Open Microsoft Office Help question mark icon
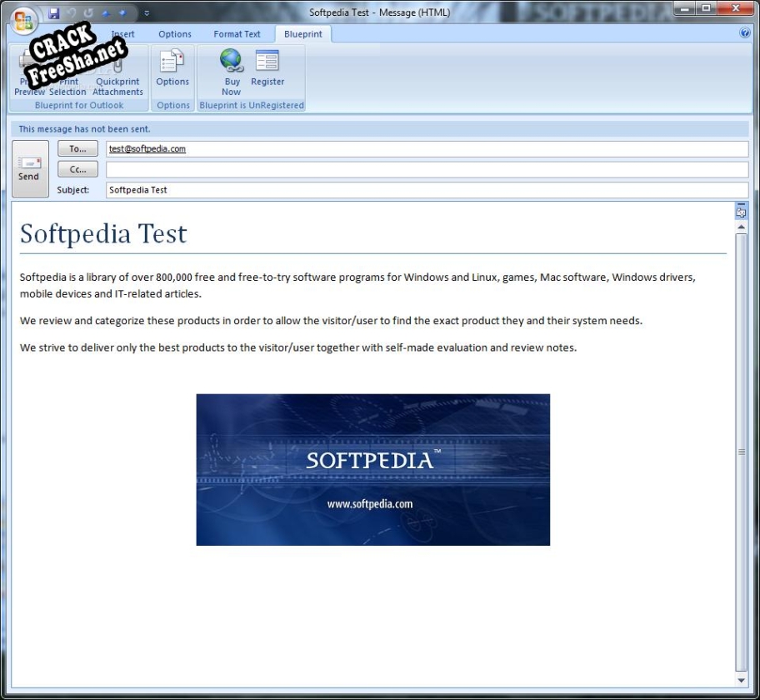Viewport: 760px width, 700px height. click(x=744, y=33)
